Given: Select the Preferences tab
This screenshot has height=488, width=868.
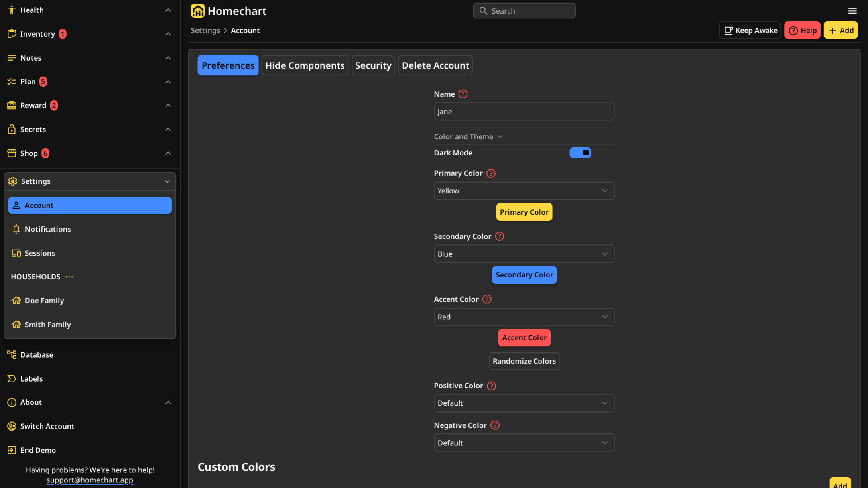Looking at the screenshot, I should (x=228, y=65).
